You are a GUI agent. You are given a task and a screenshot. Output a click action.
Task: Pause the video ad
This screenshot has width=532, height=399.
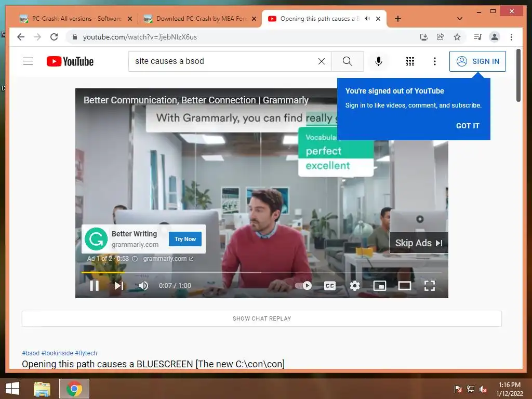pos(95,286)
